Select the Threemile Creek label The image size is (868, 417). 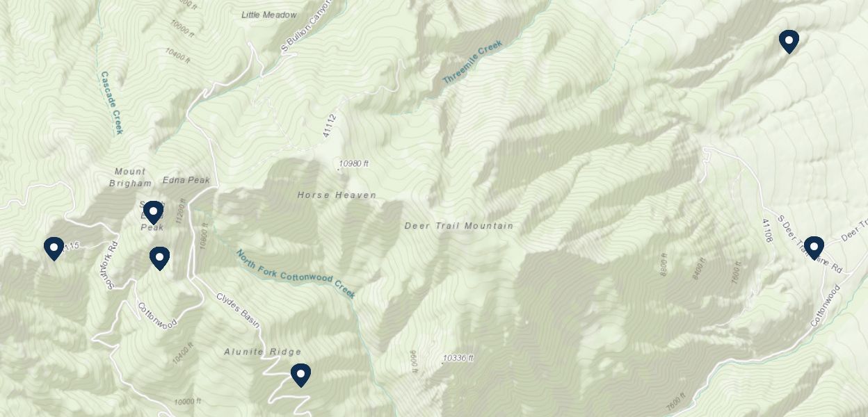(x=472, y=63)
